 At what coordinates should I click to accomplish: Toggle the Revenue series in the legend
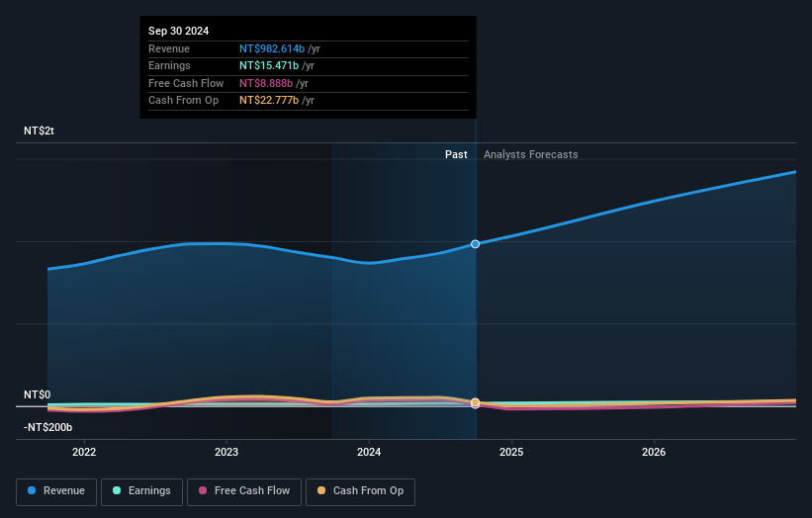pos(56,491)
